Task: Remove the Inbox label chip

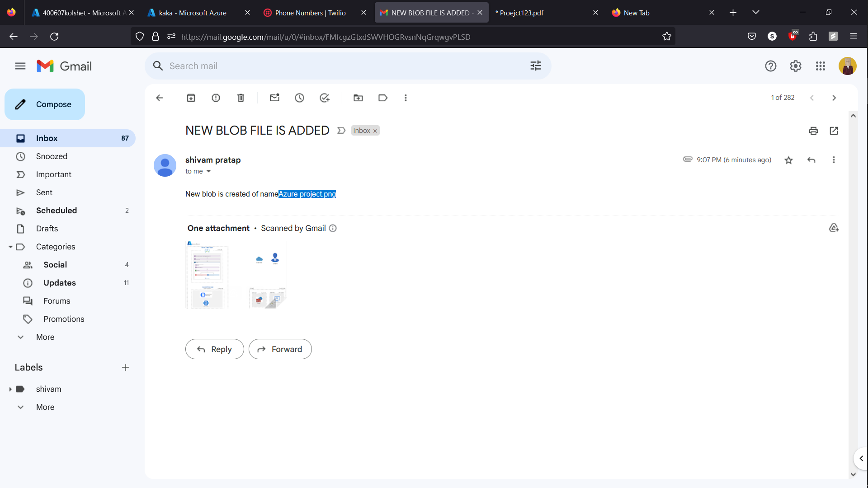Action: (375, 130)
